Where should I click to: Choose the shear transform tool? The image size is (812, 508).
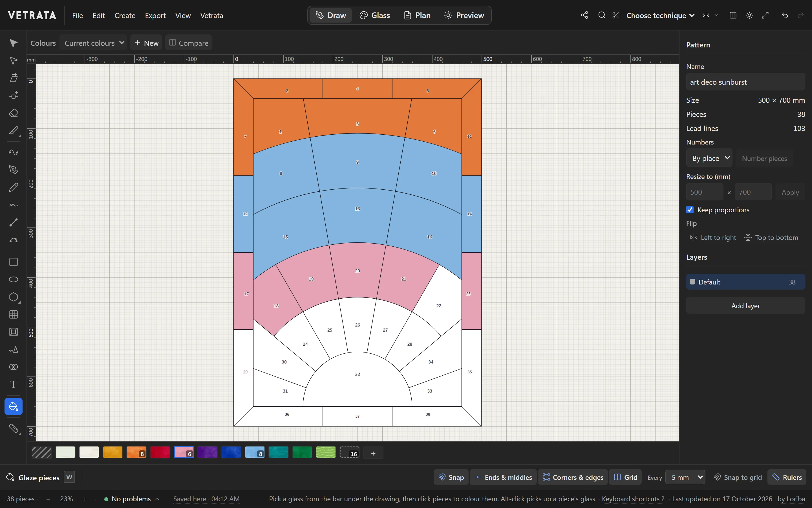[x=14, y=78]
